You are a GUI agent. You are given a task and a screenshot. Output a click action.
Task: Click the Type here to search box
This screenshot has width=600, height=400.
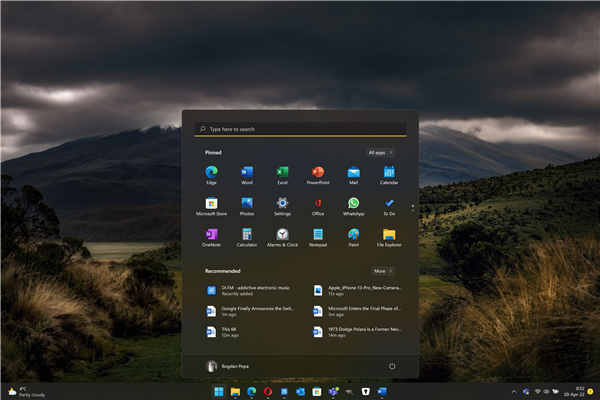pos(300,129)
